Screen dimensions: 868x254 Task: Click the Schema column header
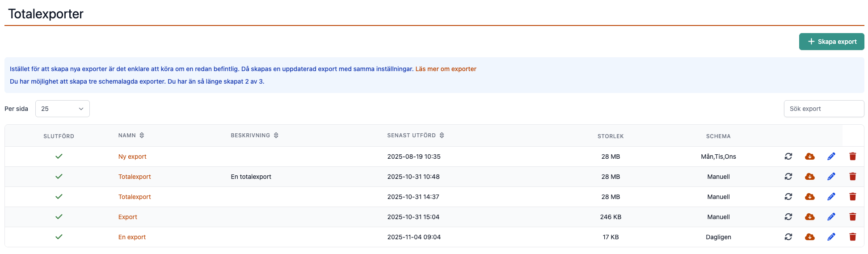718,136
